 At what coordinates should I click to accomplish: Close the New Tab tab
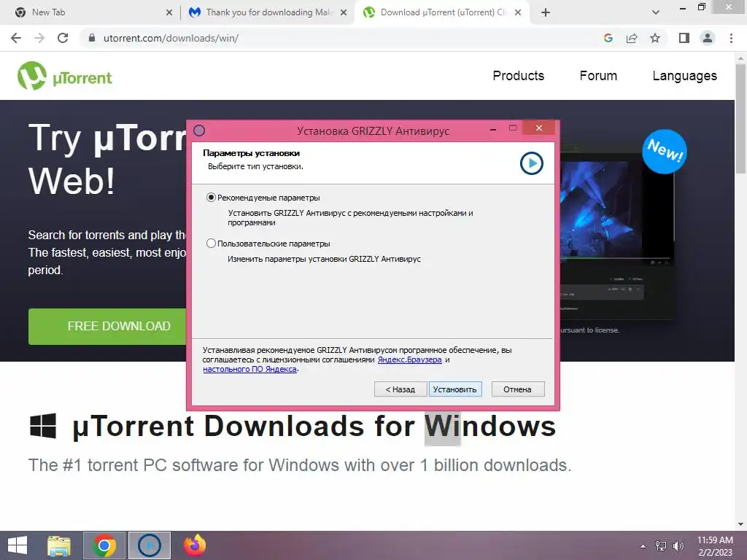pyautogui.click(x=169, y=13)
